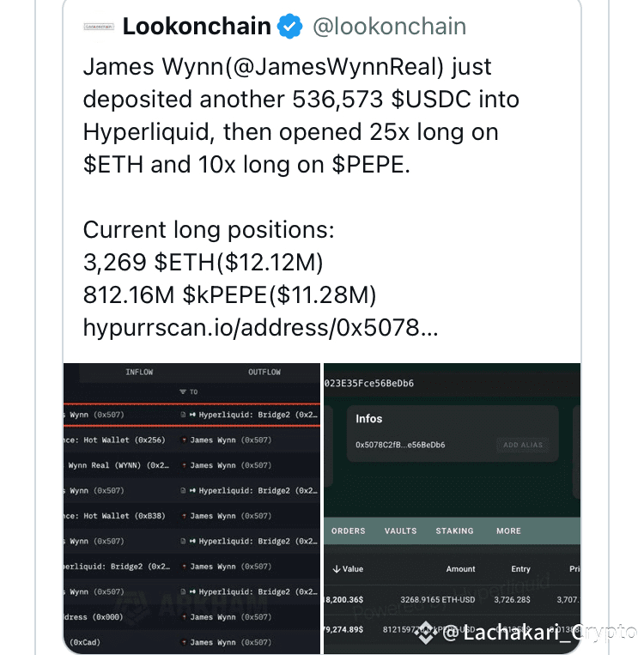Open the ORDERS tab
This screenshot has width=644, height=655.
tap(348, 531)
